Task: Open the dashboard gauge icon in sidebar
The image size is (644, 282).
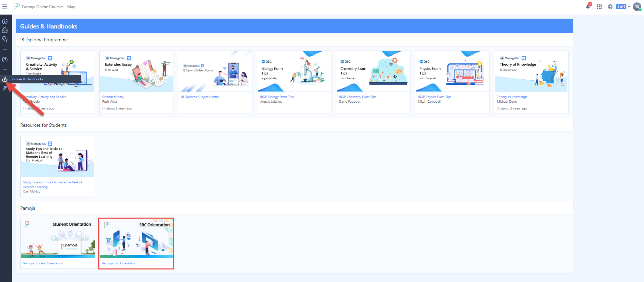Action: click(x=5, y=21)
